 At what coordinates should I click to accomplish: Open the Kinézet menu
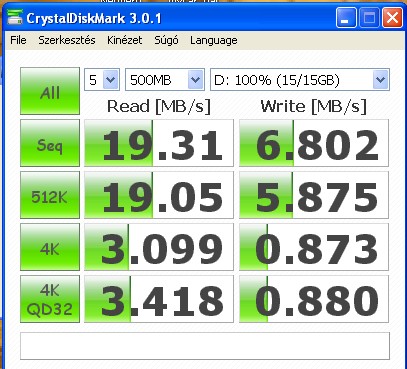coord(125,40)
